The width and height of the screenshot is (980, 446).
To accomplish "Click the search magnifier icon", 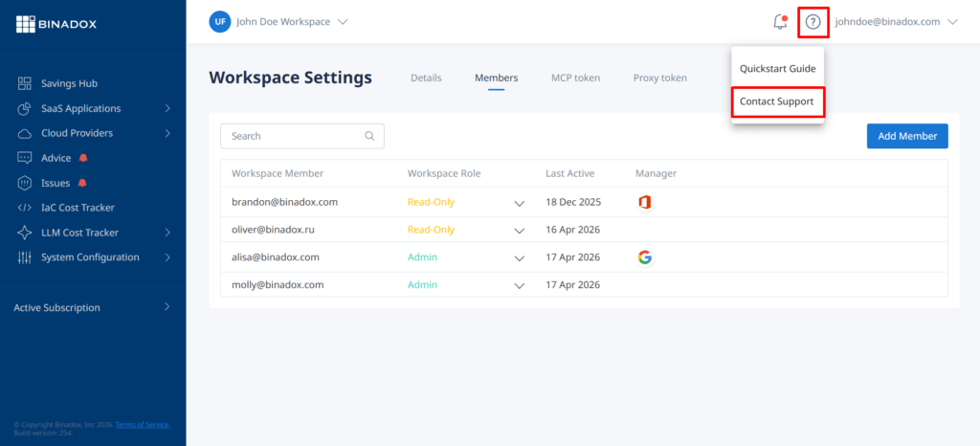I will (370, 136).
